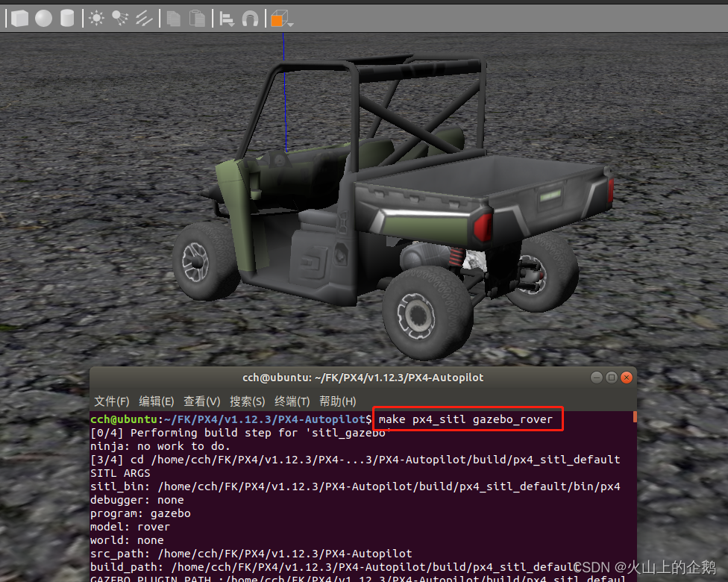Click the 'ninja: no work to do.' line

160,446
